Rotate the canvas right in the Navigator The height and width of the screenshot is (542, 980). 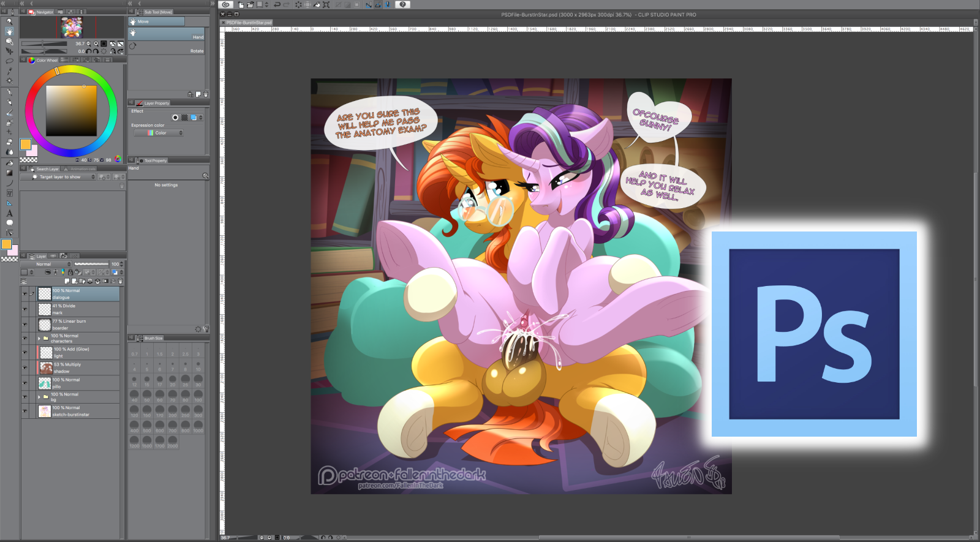[96, 51]
